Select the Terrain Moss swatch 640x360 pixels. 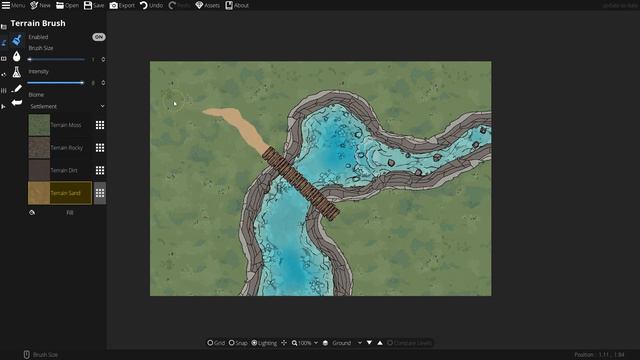[x=39, y=125]
